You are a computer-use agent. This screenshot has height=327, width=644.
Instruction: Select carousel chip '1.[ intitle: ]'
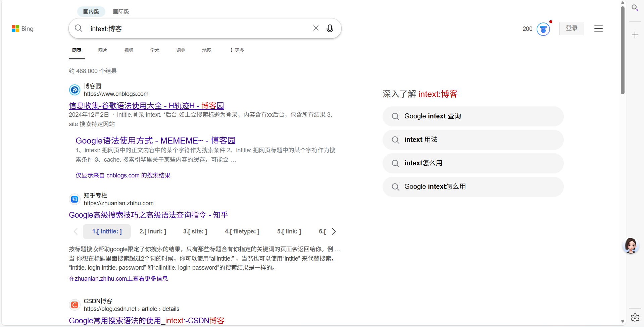pos(107,231)
